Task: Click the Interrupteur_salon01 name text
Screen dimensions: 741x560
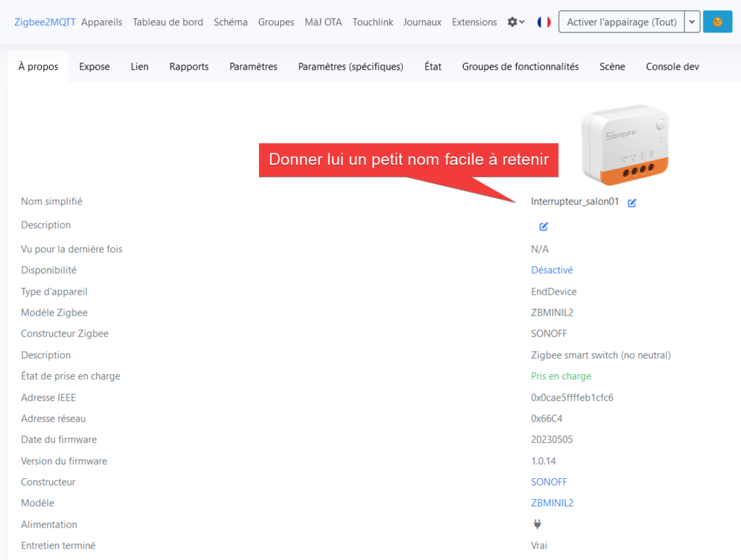Action: pos(575,201)
